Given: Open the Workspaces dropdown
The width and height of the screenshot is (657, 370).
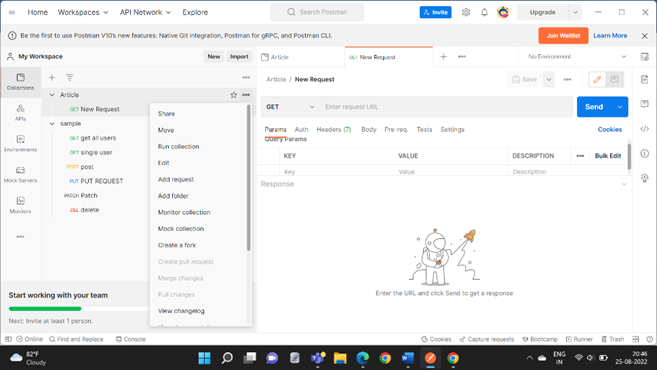Looking at the screenshot, I should (83, 13).
